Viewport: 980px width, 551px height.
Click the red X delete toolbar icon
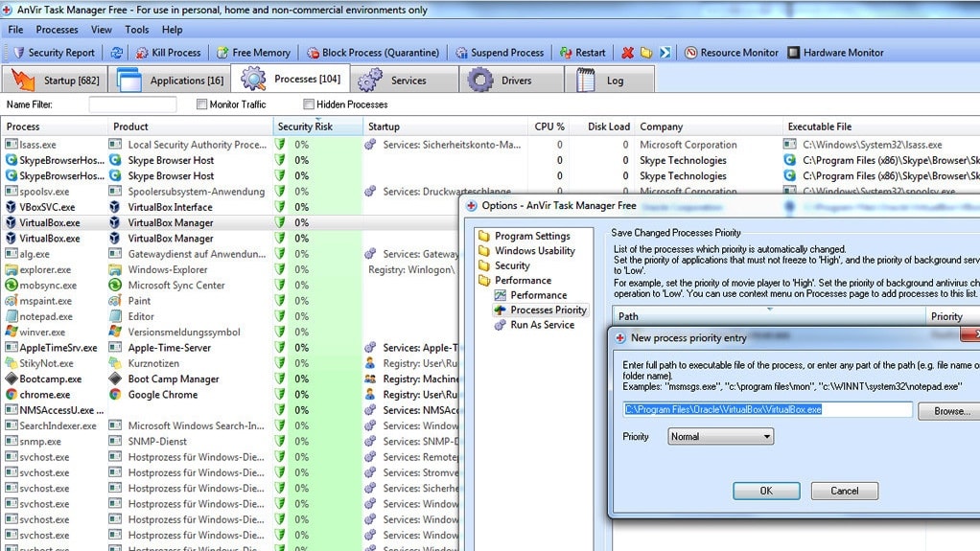[627, 53]
